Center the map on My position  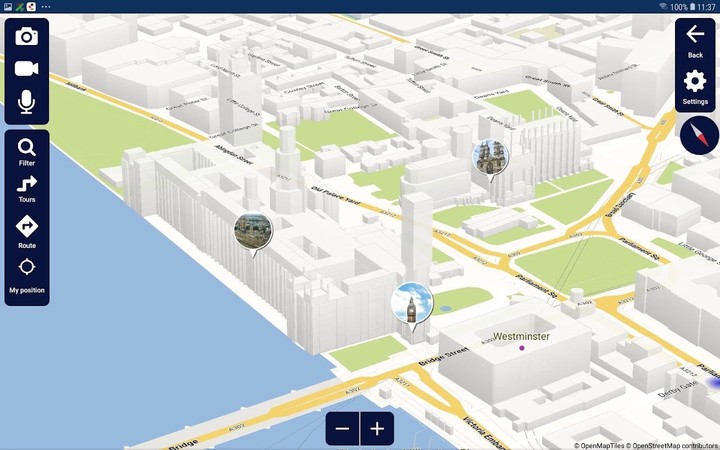[x=27, y=276]
